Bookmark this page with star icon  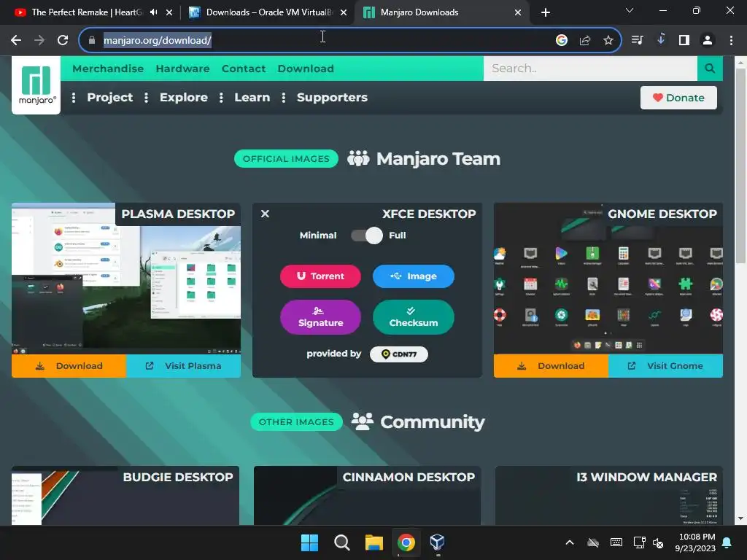[608, 40]
